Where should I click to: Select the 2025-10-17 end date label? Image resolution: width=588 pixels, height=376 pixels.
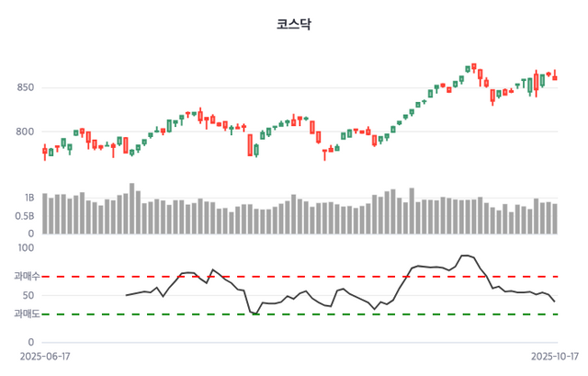(x=555, y=356)
